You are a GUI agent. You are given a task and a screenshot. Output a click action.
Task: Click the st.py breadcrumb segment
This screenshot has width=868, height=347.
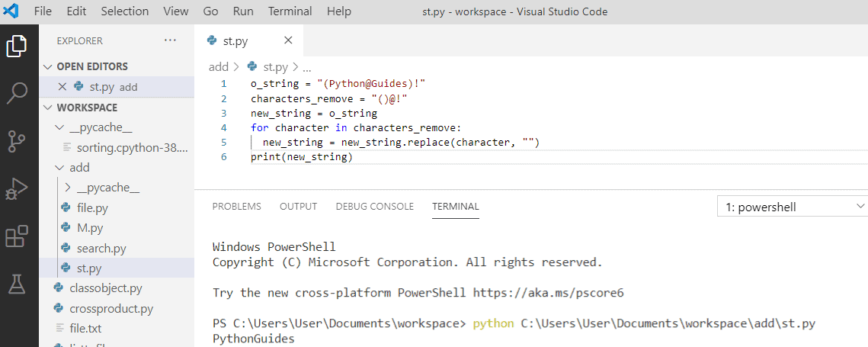pyautogui.click(x=275, y=67)
